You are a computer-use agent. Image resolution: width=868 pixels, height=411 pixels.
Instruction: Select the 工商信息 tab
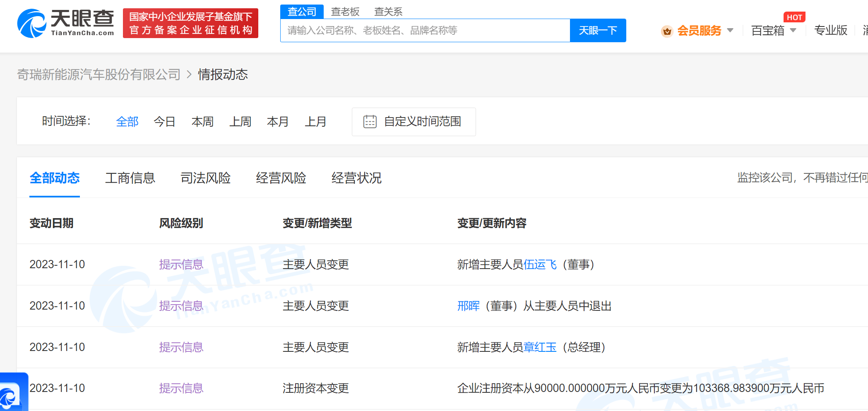click(130, 178)
